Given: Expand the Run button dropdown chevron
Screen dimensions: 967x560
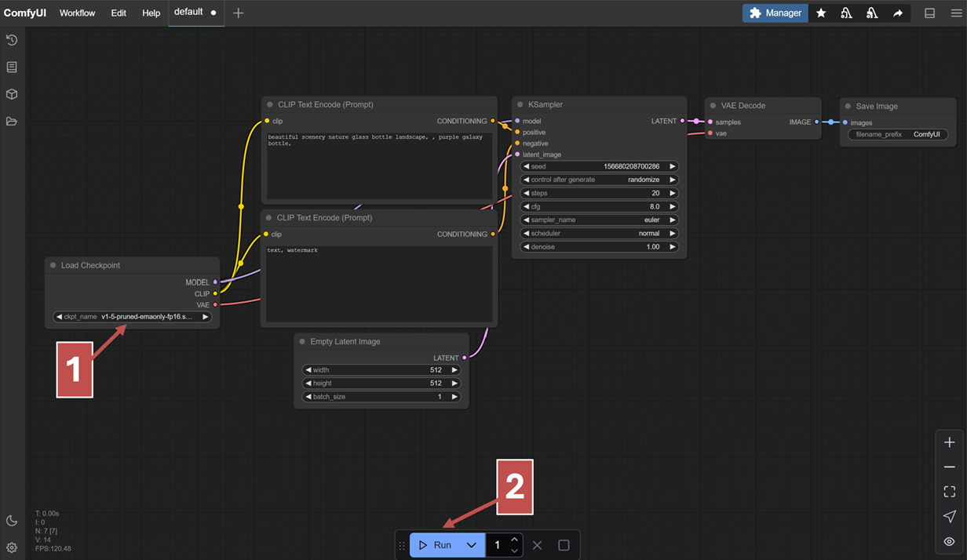Looking at the screenshot, I should 471,545.
